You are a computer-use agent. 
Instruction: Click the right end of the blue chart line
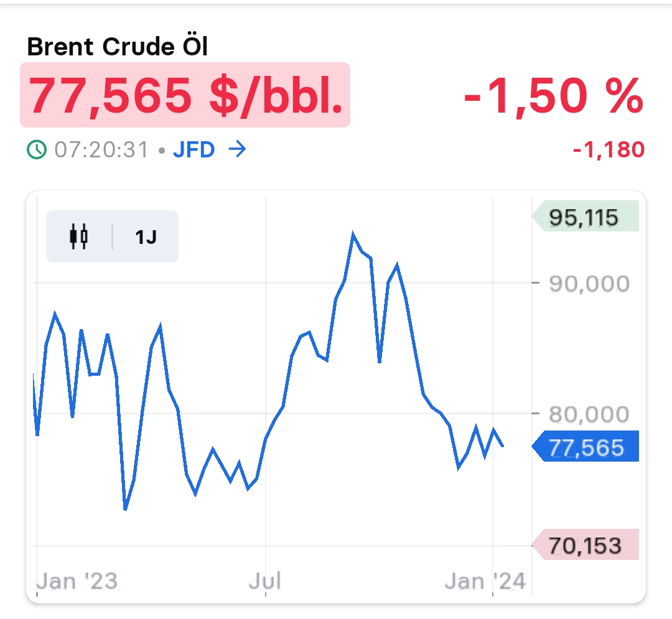pos(503,445)
